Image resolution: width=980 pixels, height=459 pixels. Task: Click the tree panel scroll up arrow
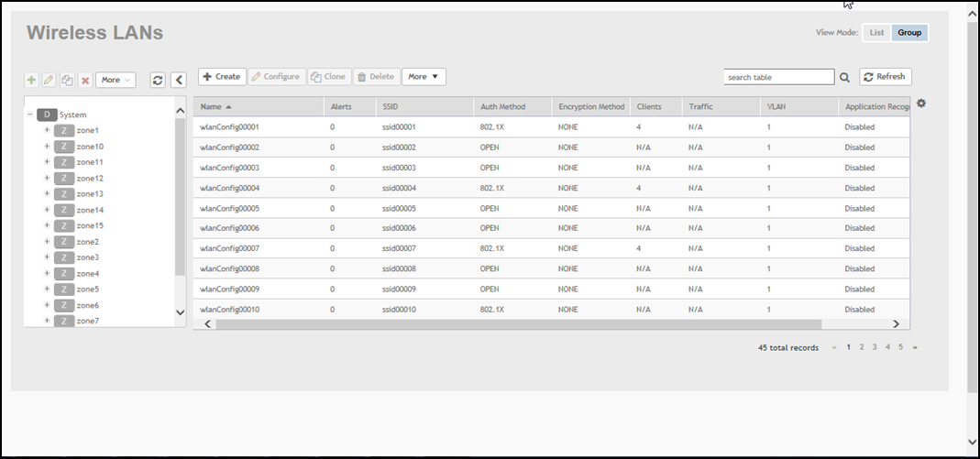(180, 111)
